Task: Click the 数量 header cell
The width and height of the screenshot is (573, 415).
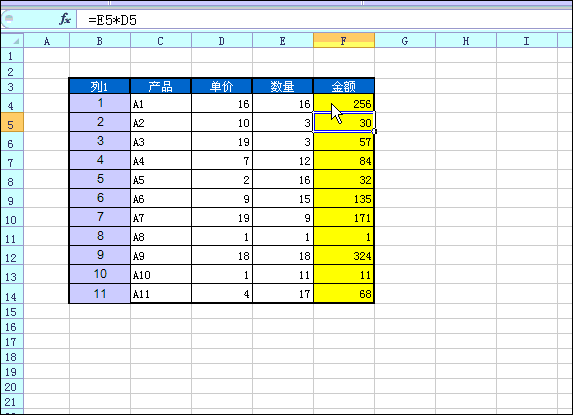Action: [283, 86]
